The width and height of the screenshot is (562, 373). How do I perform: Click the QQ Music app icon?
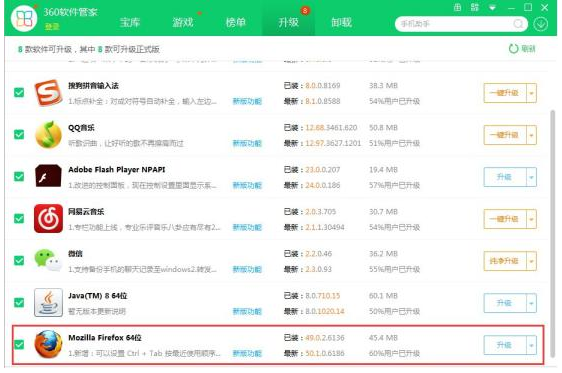point(48,135)
